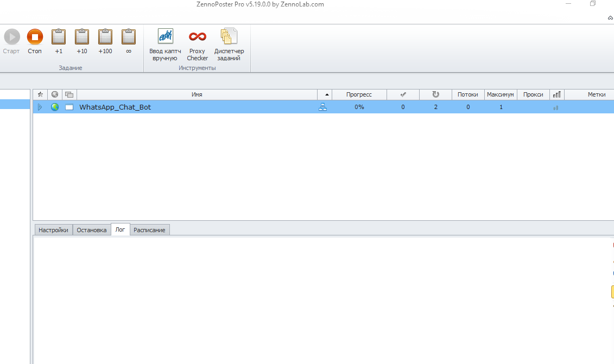Restore down the ZennoPoster window

[x=593, y=4]
